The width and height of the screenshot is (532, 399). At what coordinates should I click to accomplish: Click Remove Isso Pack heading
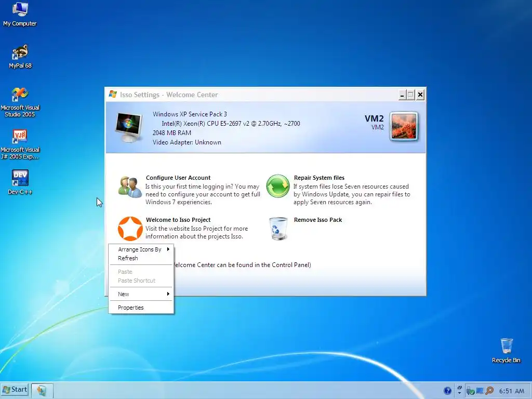point(318,220)
